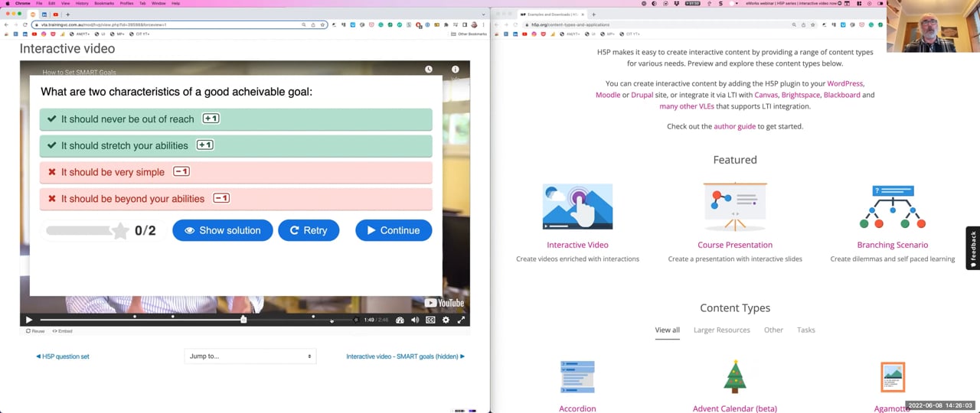Mute the video volume
This screenshot has width=980, height=413.
click(415, 320)
